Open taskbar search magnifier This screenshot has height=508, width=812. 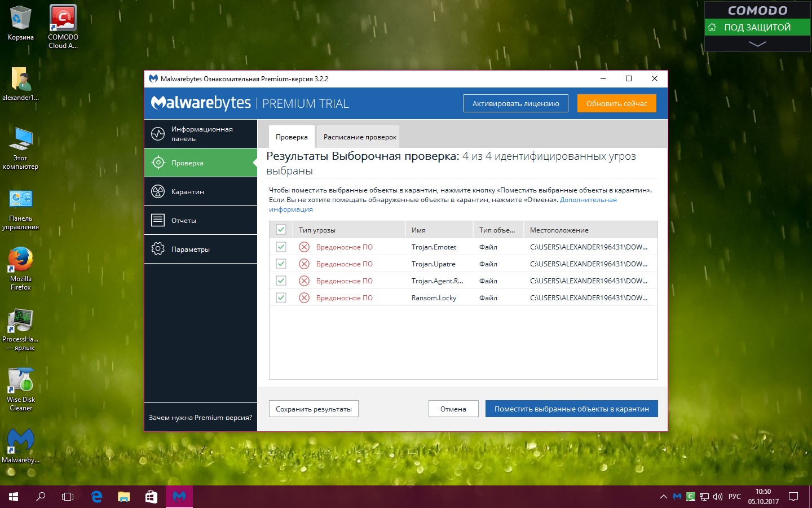41,497
